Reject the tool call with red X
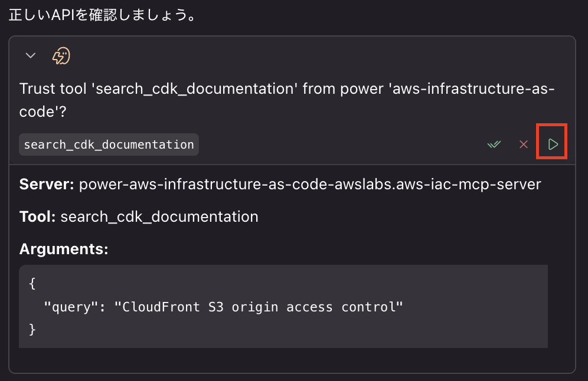This screenshot has height=381, width=588. pyautogui.click(x=523, y=144)
